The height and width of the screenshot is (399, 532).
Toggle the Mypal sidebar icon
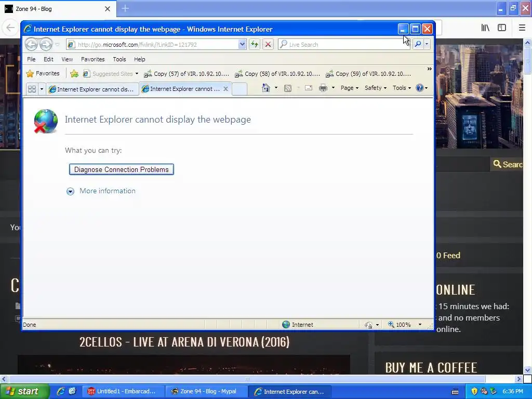502,28
